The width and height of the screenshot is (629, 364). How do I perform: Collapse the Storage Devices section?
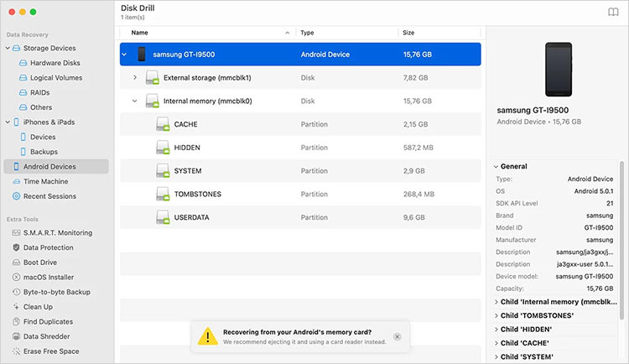8,49
